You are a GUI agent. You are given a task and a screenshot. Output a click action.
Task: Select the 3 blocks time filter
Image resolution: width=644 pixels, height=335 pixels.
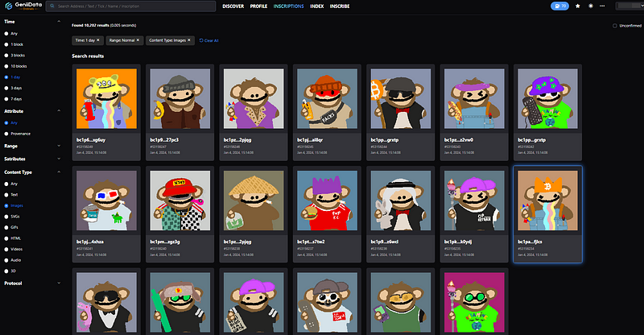6,56
